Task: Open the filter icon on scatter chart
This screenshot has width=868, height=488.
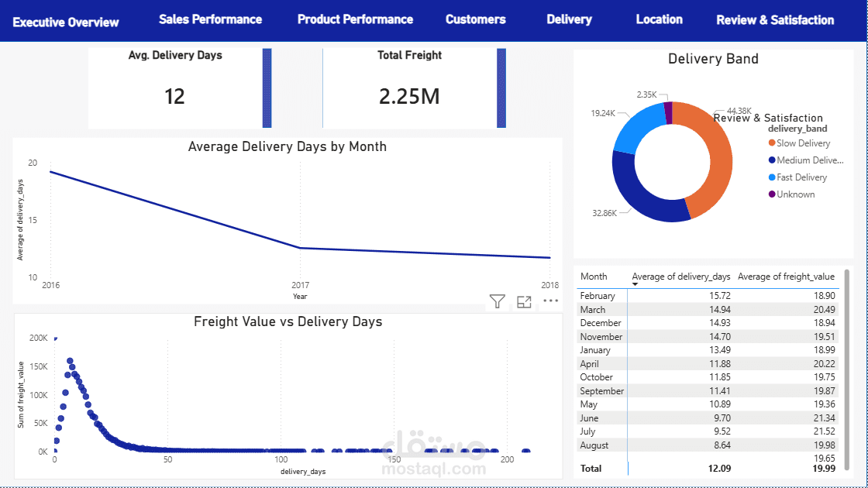Action: pos(497,301)
